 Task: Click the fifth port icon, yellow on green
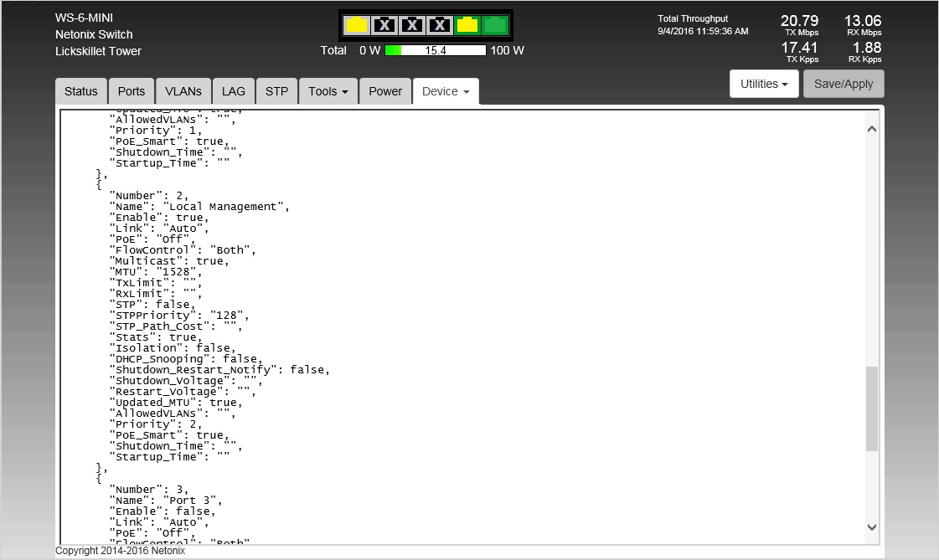tap(467, 25)
